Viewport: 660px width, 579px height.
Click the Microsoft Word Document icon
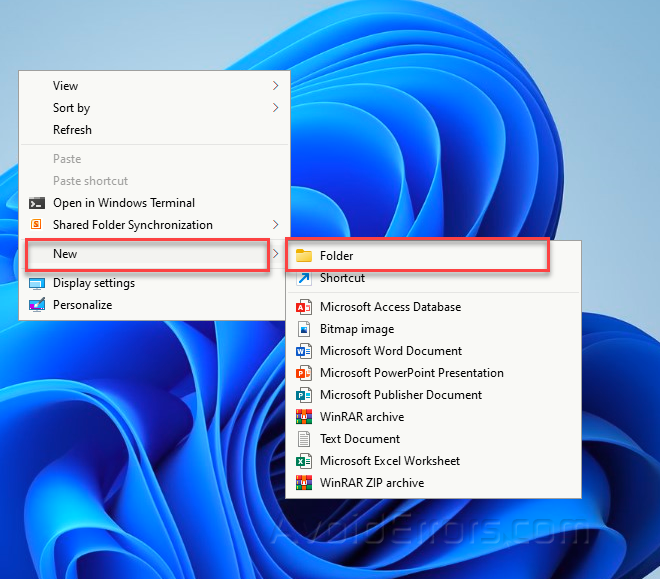coord(303,351)
